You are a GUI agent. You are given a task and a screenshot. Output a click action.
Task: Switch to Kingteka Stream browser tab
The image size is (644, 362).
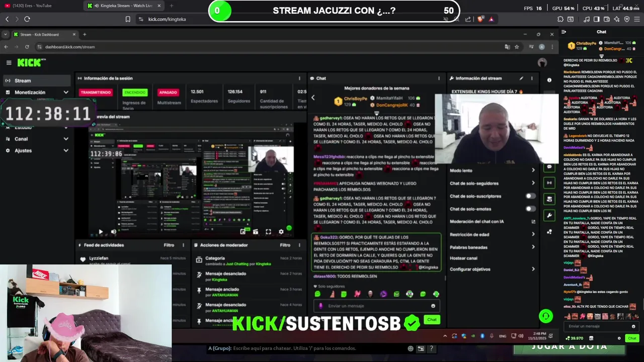pos(124,6)
